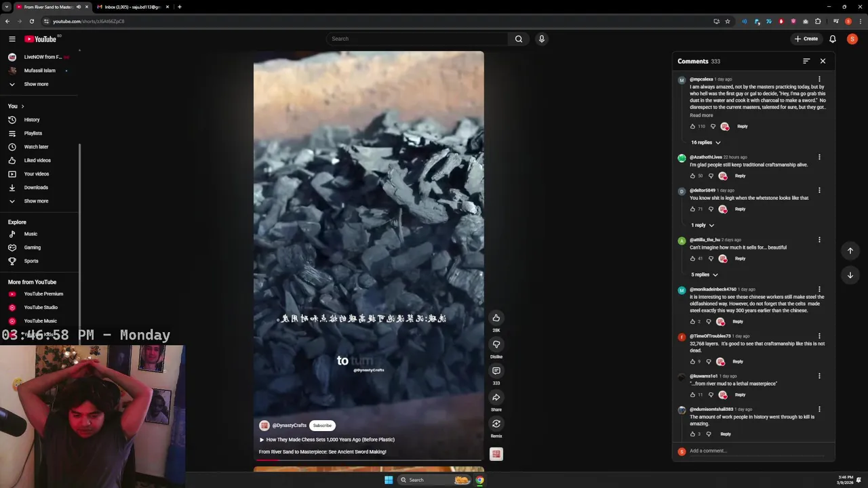The image size is (868, 488).
Task: Dislike @deltor5849's comment
Action: [711, 209]
